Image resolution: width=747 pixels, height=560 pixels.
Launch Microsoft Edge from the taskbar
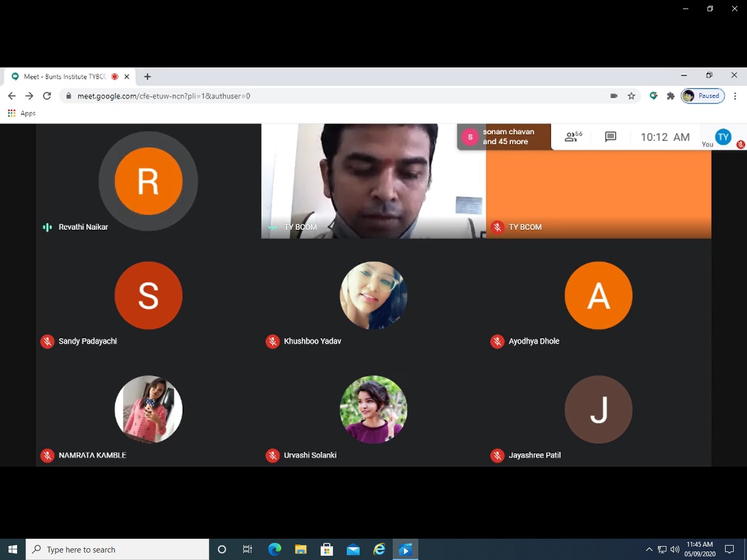(x=274, y=549)
